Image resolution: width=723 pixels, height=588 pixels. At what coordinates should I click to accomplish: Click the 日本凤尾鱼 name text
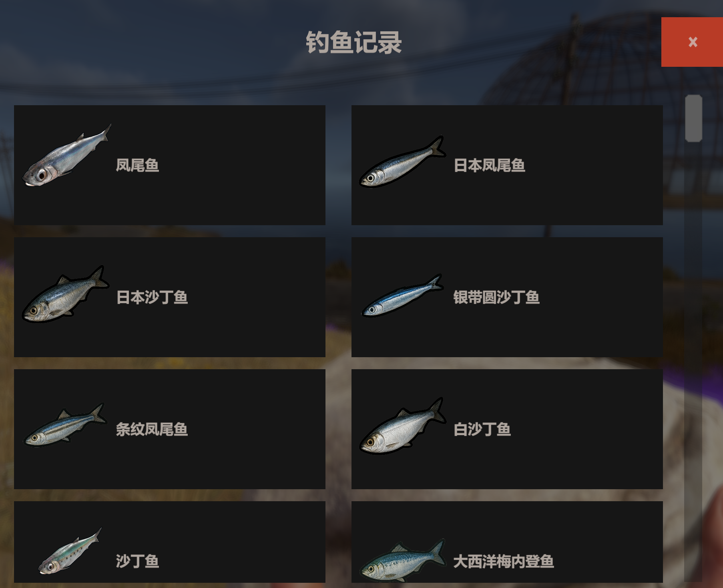[489, 165]
